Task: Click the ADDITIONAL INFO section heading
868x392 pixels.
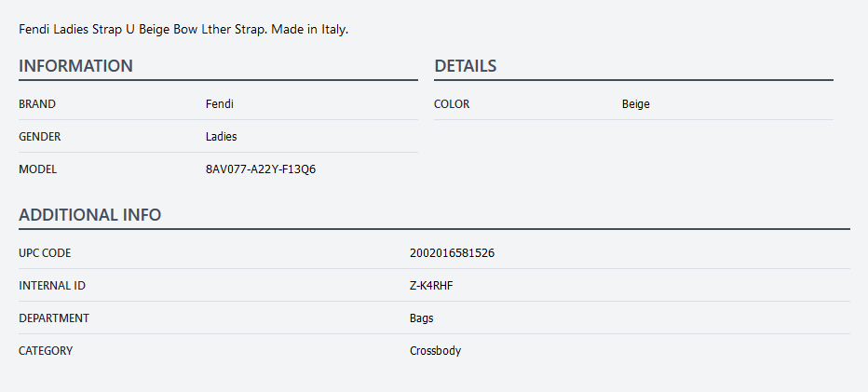Action: (90, 215)
